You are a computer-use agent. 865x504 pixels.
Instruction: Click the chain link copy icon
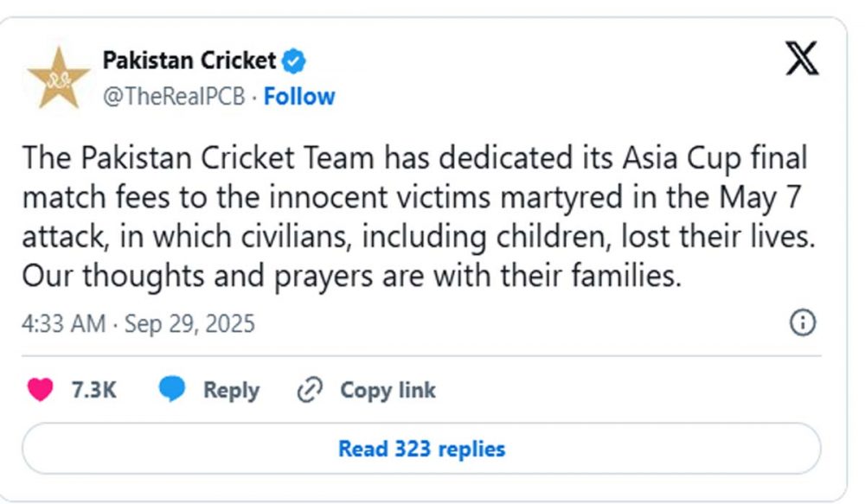310,390
